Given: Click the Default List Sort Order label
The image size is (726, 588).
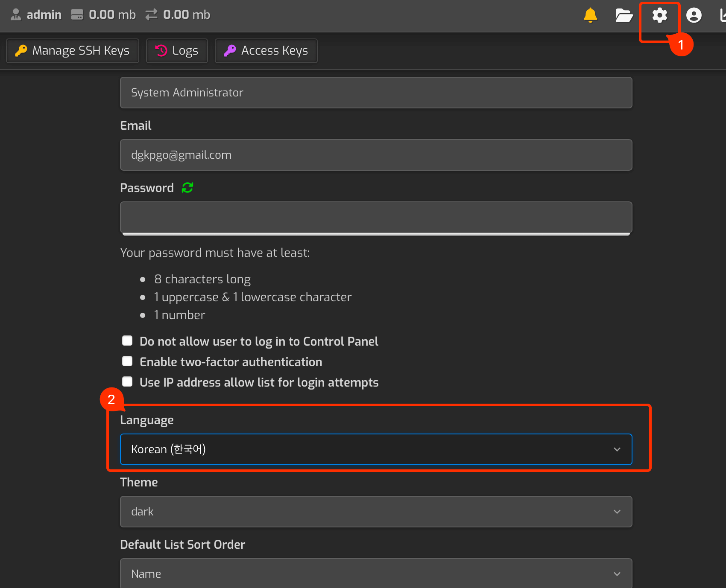Looking at the screenshot, I should coord(183,544).
